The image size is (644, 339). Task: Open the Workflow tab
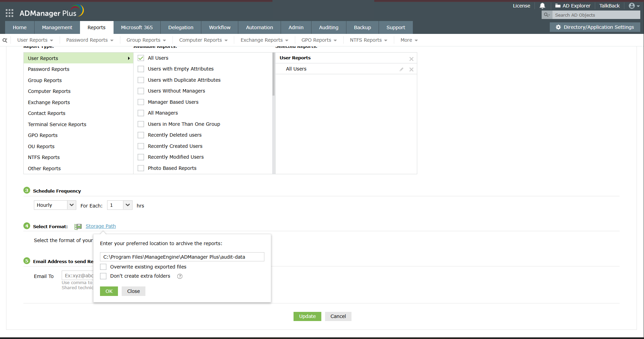[x=220, y=27]
